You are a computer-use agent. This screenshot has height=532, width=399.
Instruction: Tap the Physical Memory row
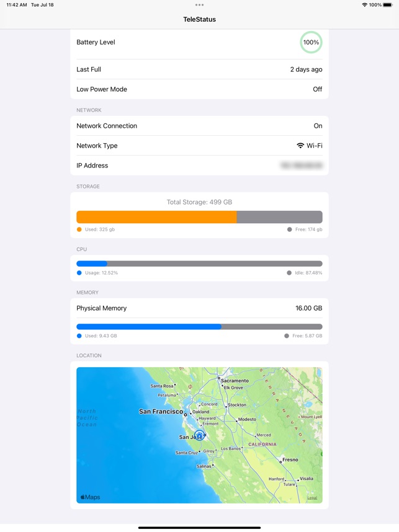point(199,308)
